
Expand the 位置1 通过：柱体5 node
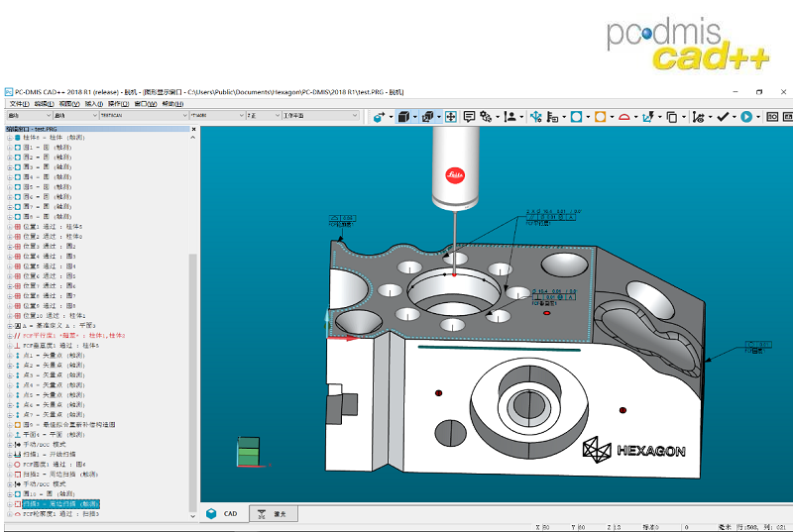(10, 227)
